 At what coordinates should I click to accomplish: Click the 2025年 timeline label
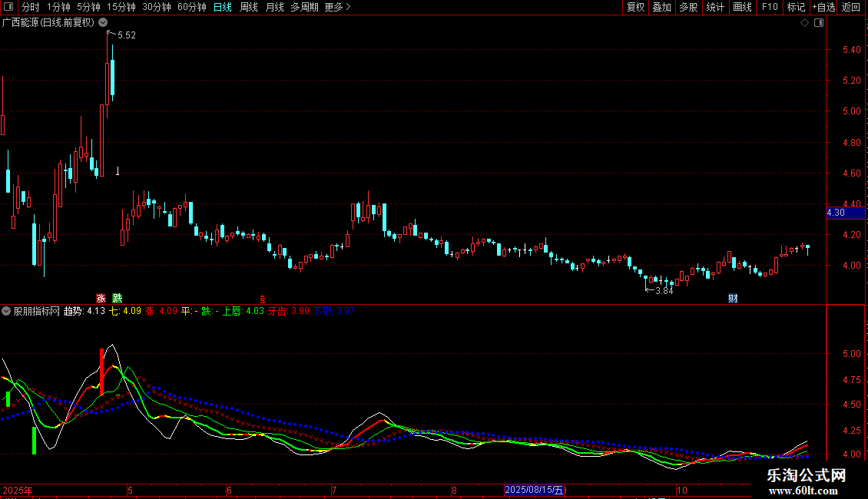(18, 490)
